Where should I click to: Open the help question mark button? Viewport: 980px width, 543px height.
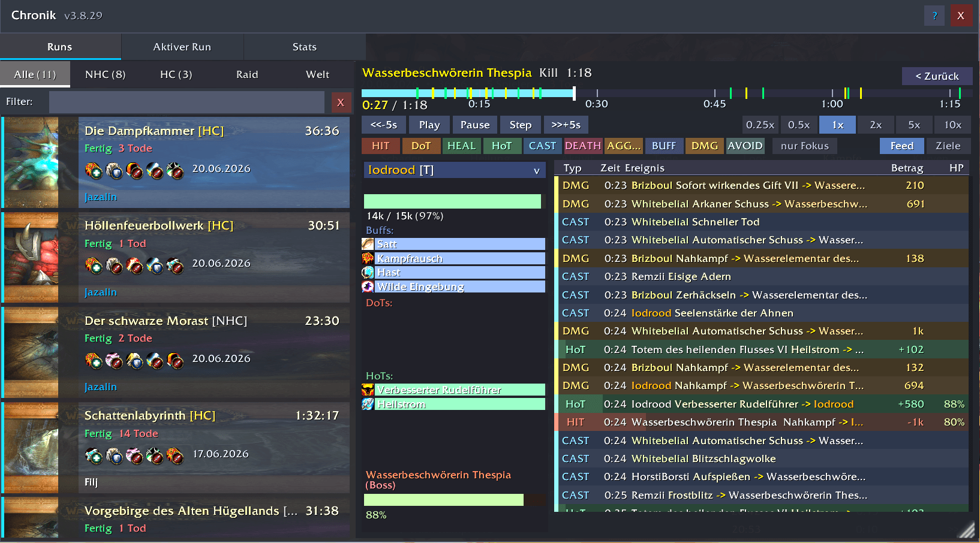coord(934,16)
